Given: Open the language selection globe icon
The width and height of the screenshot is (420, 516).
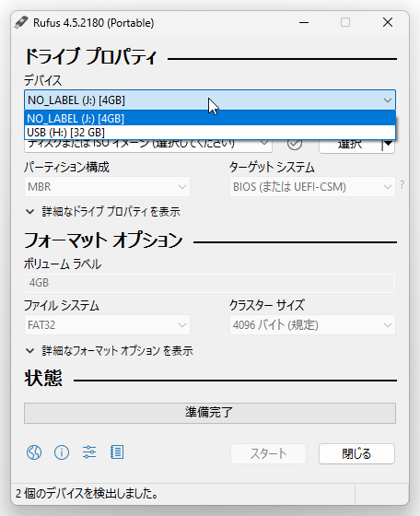Looking at the screenshot, I should click(34, 452).
